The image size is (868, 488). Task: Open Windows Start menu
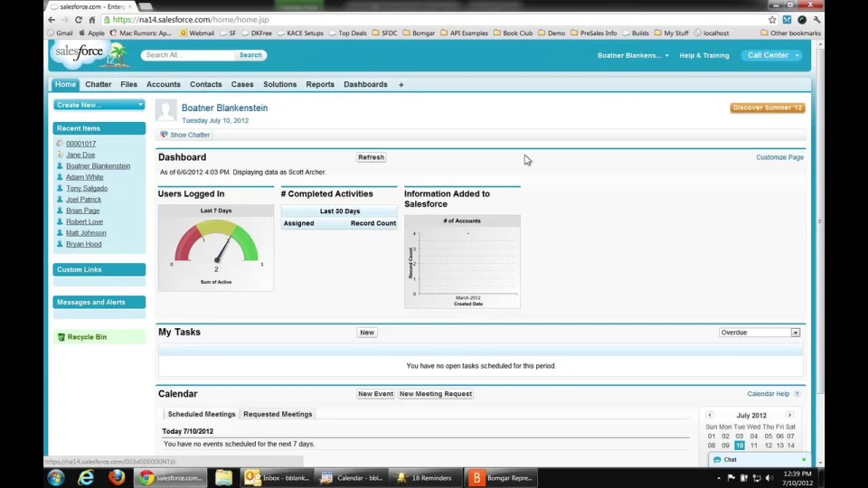point(56,477)
